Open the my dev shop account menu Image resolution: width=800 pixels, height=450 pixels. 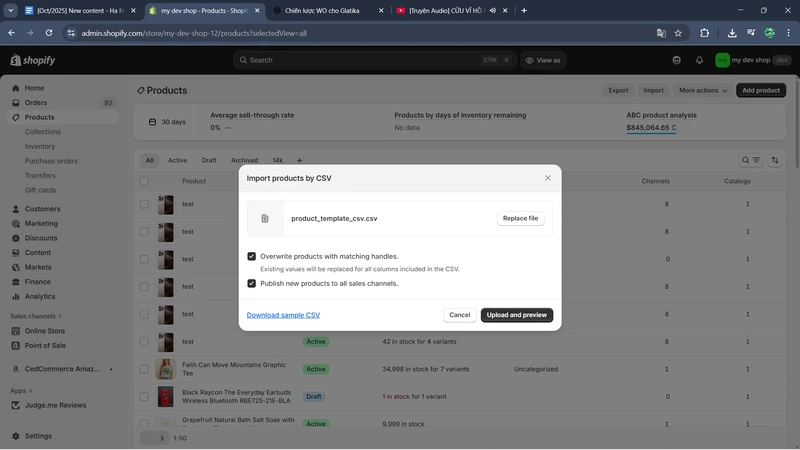pyautogui.click(x=753, y=60)
